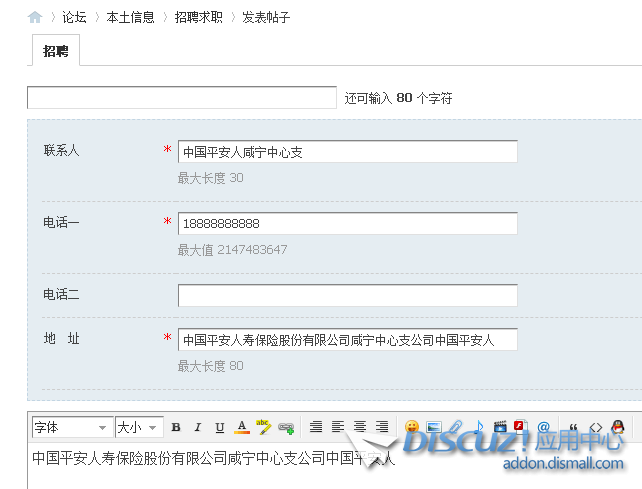
Task: Open 本土信息 breadcrumb link
Action: [130, 17]
